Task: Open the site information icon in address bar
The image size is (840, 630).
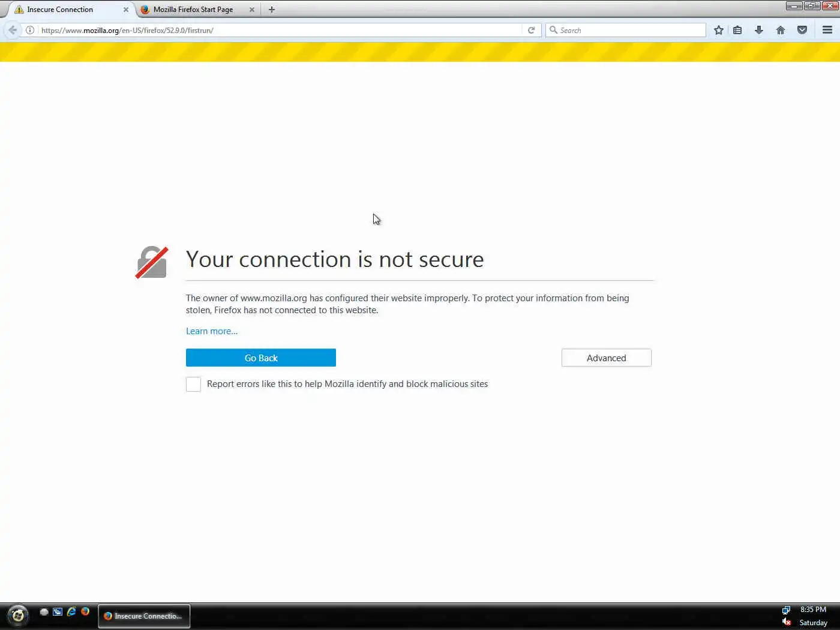Action: 30,30
